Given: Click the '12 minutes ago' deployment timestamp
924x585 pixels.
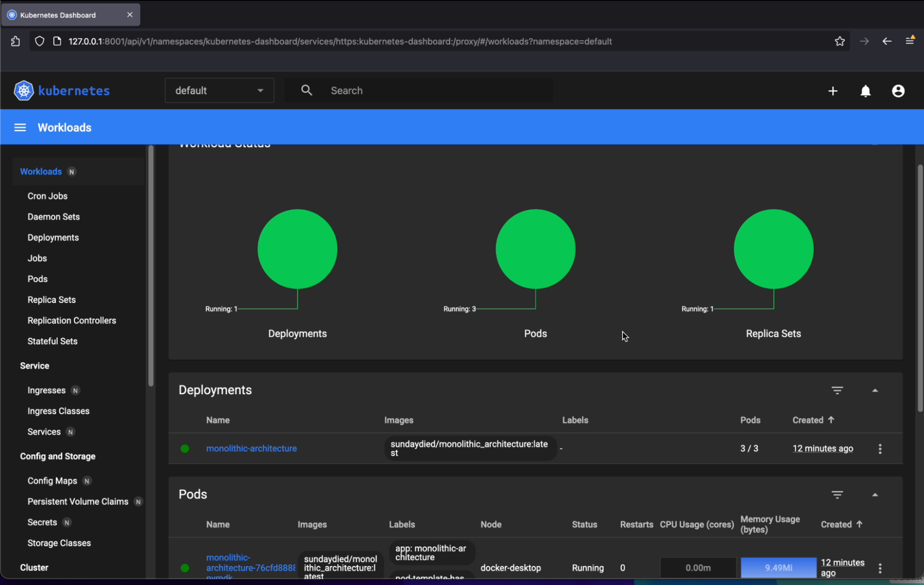Looking at the screenshot, I should pyautogui.click(x=823, y=448).
